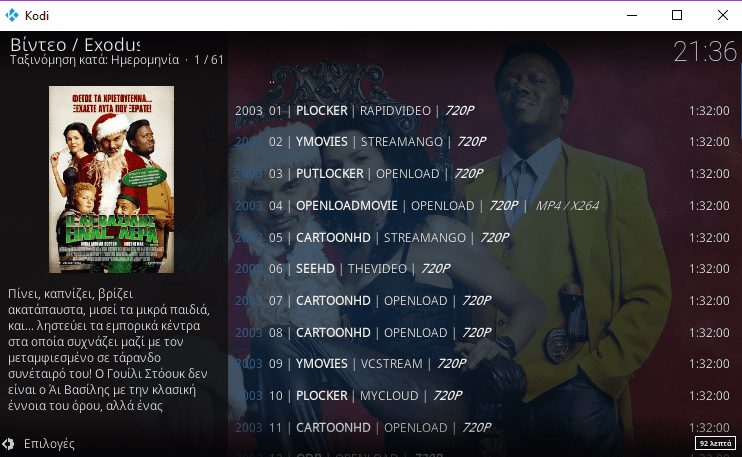Click the Bad Santa movie poster
The height and width of the screenshot is (457, 742).
click(x=111, y=179)
